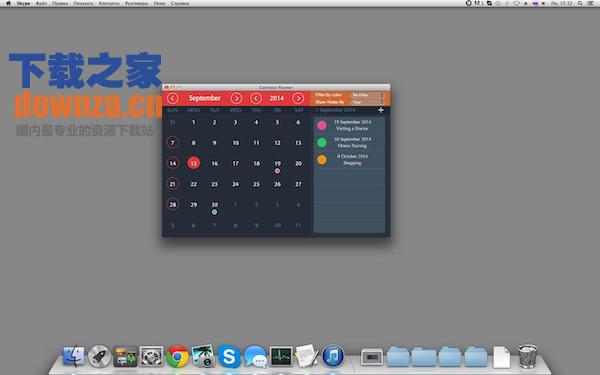Select September 10 in calendar
The image size is (600, 375).
point(236,143)
